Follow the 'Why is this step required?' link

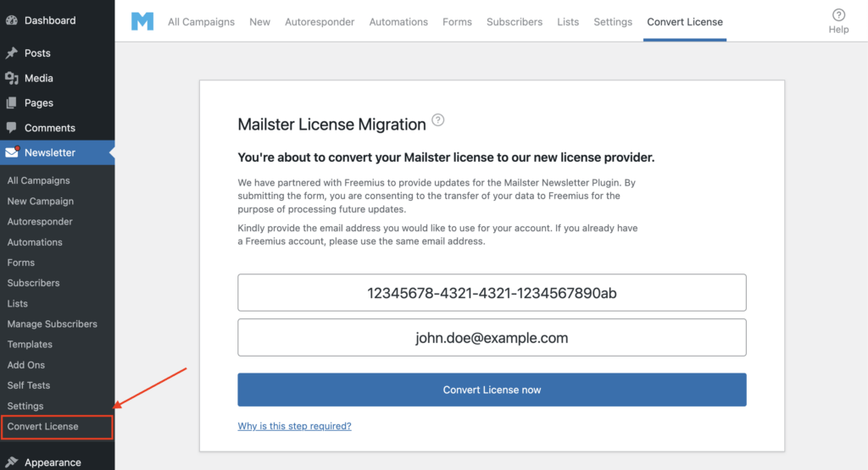tap(294, 426)
